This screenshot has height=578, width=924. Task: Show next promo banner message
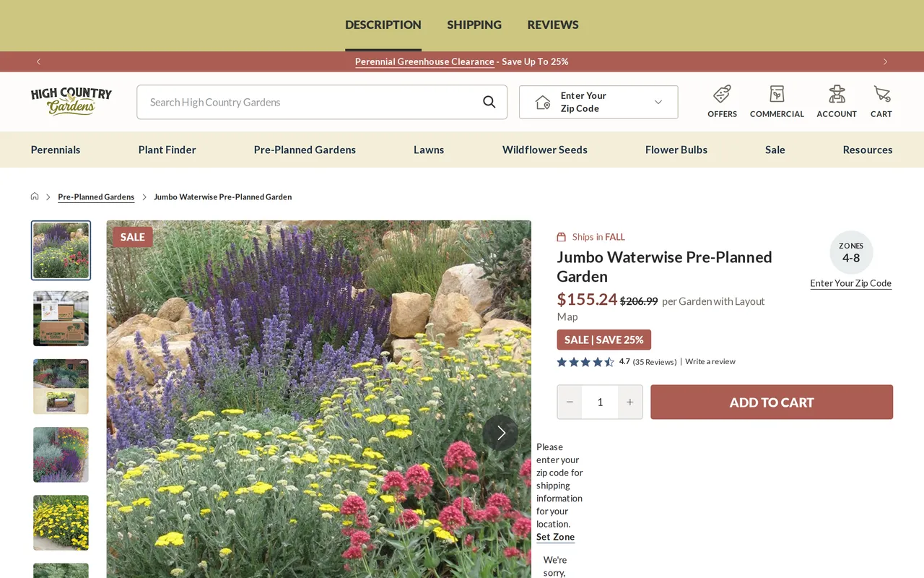point(885,61)
